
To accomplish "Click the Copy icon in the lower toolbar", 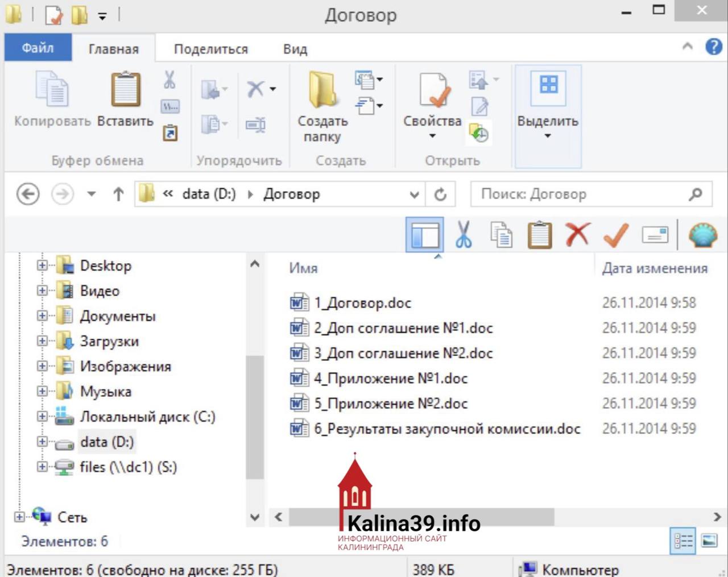I will point(501,234).
